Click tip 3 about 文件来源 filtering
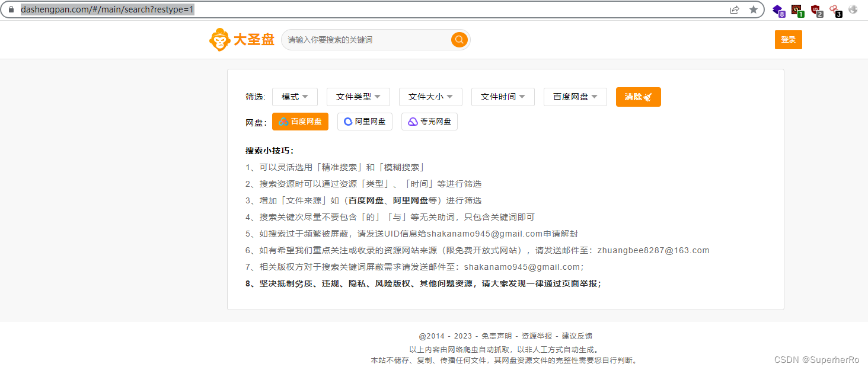The height and width of the screenshot is (370, 868). (x=363, y=200)
